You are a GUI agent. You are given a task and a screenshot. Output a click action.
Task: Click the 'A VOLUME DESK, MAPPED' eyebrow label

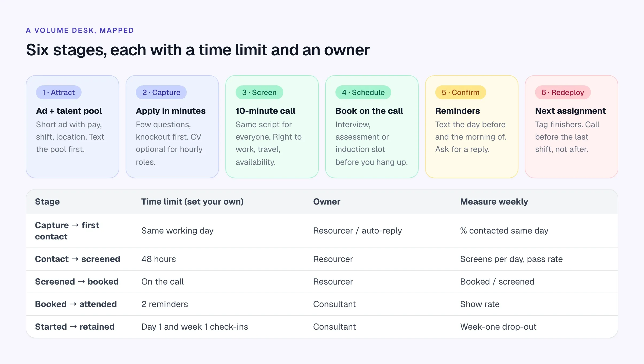click(x=80, y=30)
